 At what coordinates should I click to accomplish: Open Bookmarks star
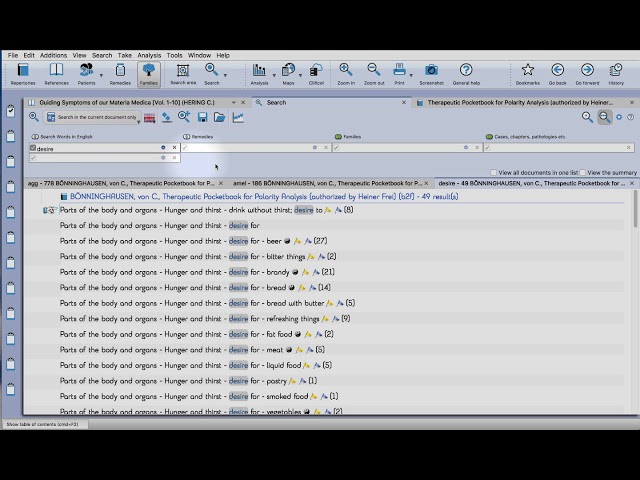[x=527, y=74]
